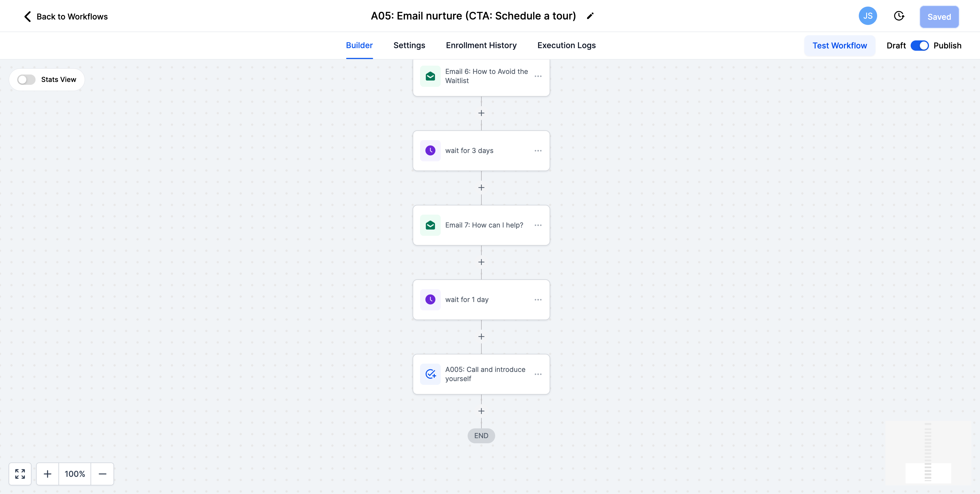Screen dimensions: 980x494
Task: Click the fit-to-screen expand icon
Action: (20, 474)
